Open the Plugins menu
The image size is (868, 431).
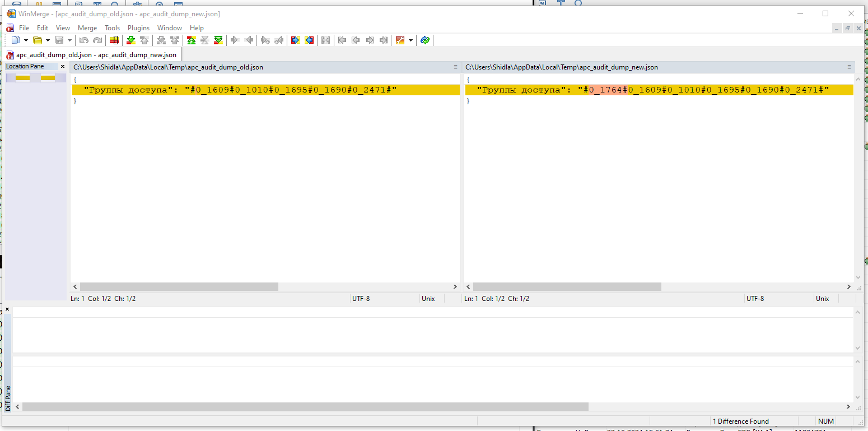138,27
